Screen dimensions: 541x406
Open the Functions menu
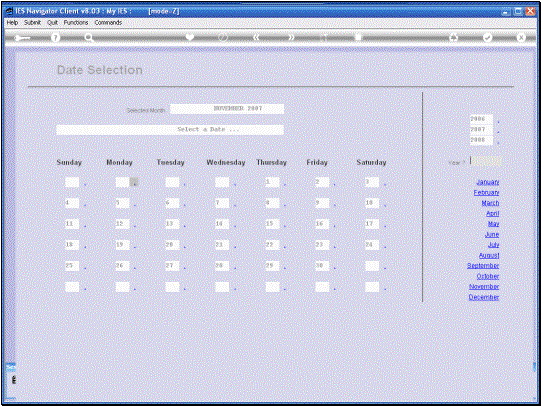tap(76, 22)
